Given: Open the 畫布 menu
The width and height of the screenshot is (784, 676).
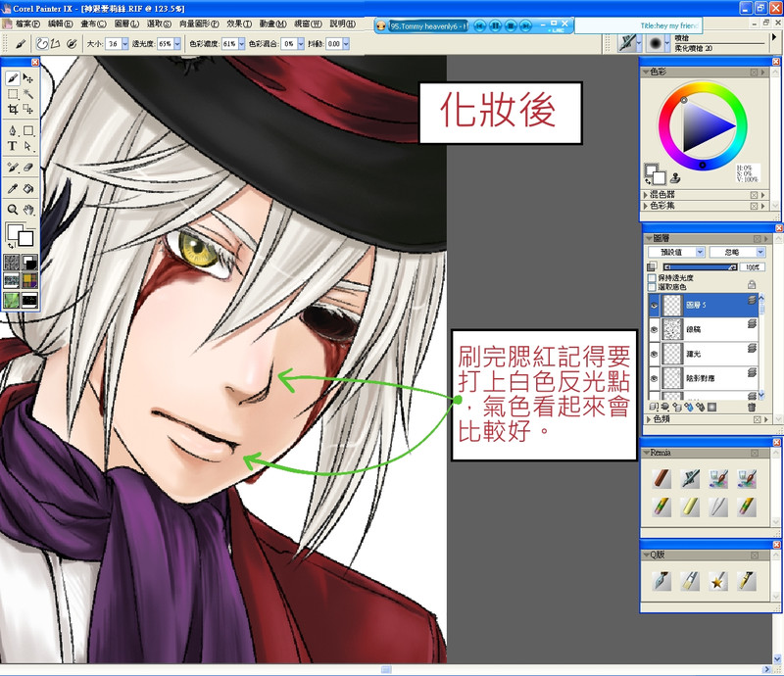Looking at the screenshot, I should [93, 24].
